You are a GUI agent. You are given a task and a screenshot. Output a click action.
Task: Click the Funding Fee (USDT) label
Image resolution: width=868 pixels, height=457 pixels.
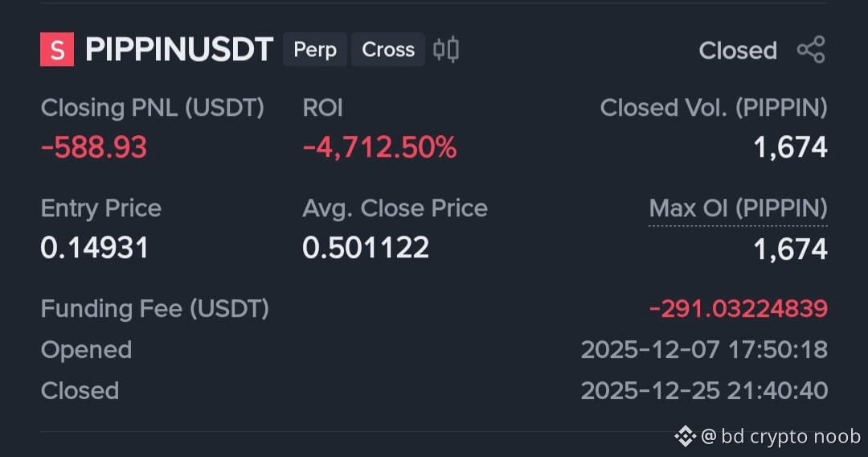tap(155, 308)
